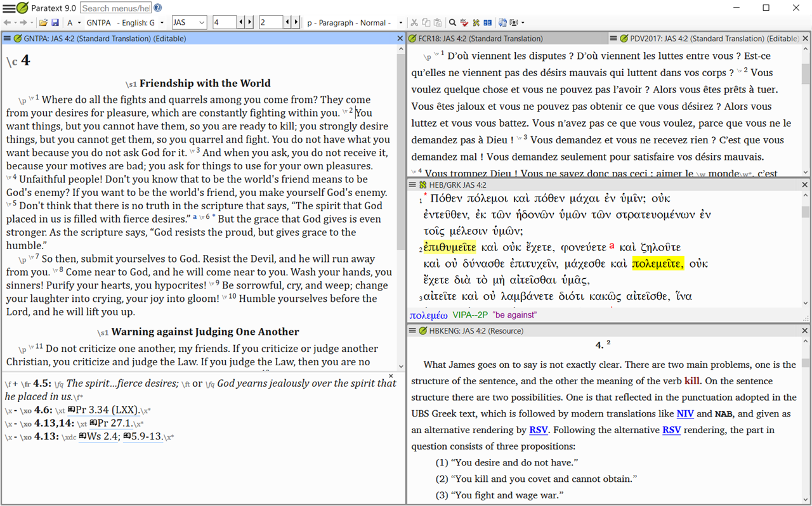Click the blue help question mark icon
The width and height of the screenshot is (812, 506).
tap(157, 8)
